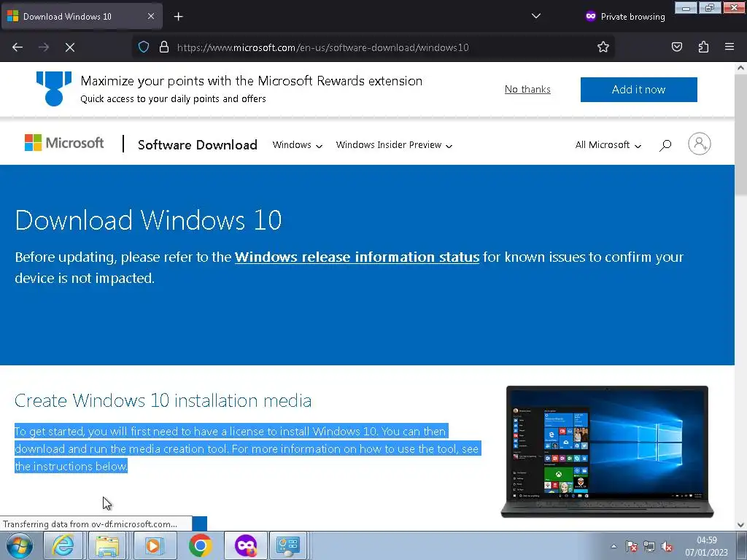Click the highlighted 'To get started' paragraph
The width and height of the screenshot is (747, 560).
tap(248, 448)
